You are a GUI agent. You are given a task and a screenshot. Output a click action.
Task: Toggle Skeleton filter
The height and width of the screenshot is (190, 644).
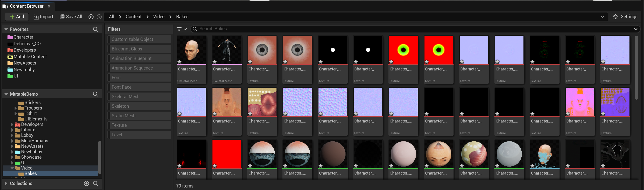coord(140,106)
